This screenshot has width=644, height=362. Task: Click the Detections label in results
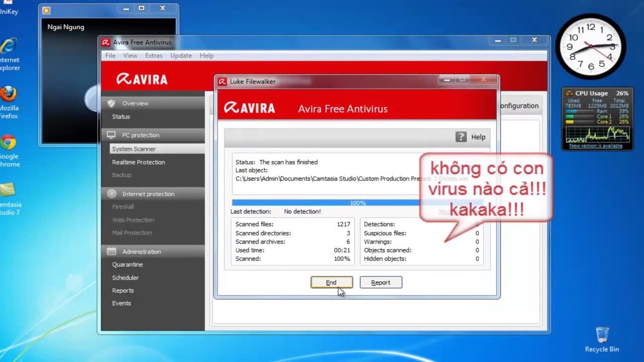(x=379, y=224)
